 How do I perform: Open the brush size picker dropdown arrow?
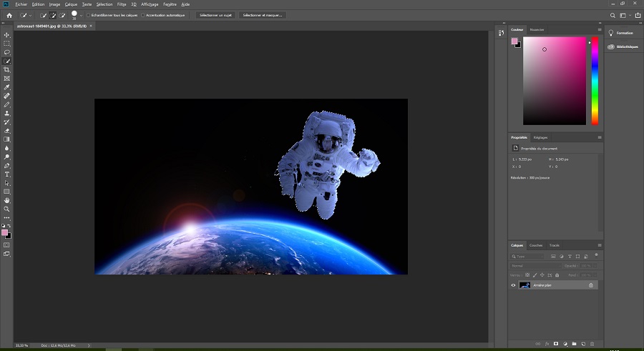click(81, 15)
